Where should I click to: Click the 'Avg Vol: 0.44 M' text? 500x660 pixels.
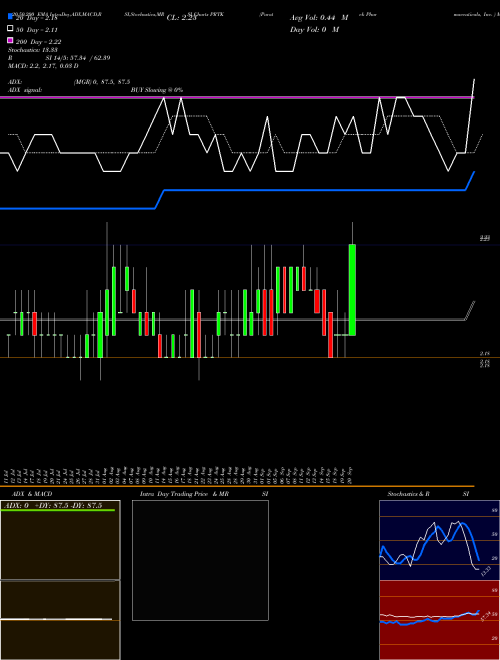pos(319,18)
